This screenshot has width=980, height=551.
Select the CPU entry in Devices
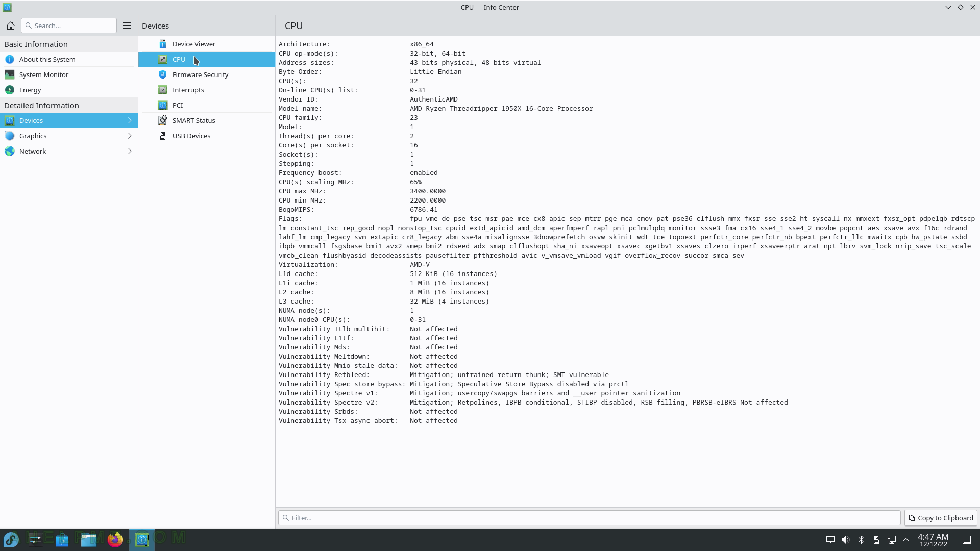click(207, 59)
